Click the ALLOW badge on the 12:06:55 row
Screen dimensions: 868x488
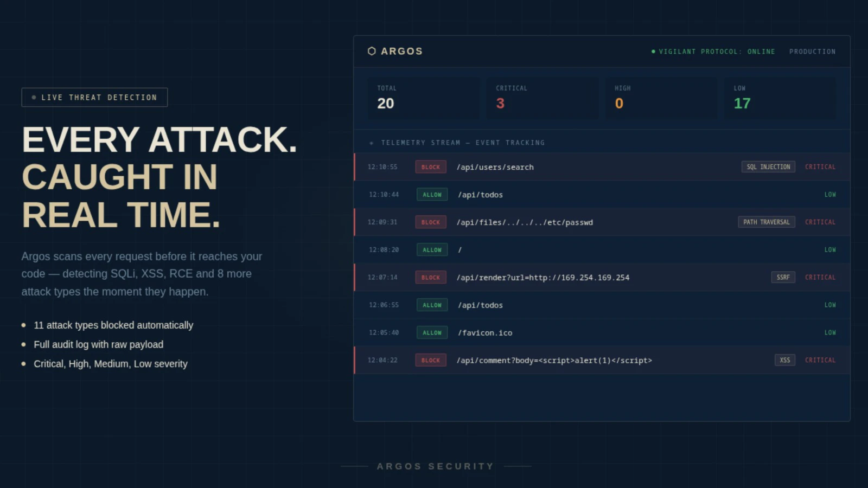[x=432, y=305]
